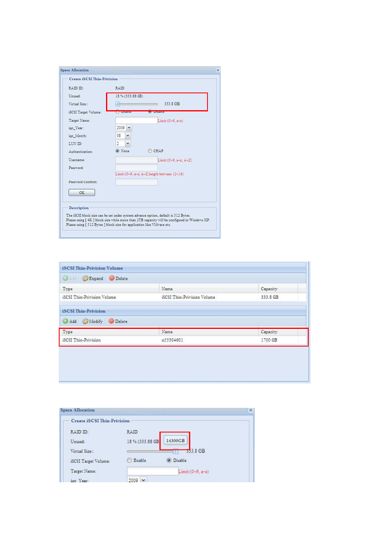Screen dimensions: 392x555
Task: Select CHAP authentication in the top dialog
Action: point(150,151)
